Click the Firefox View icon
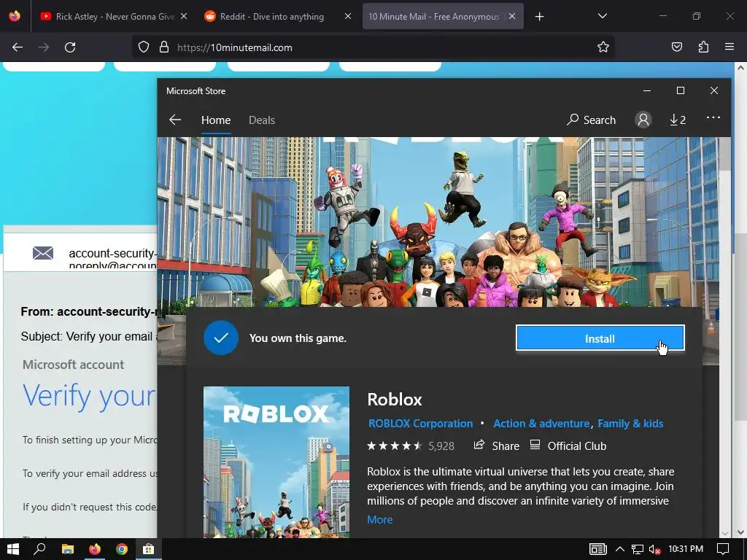Screen dimensions: 747x560 pos(15,16)
